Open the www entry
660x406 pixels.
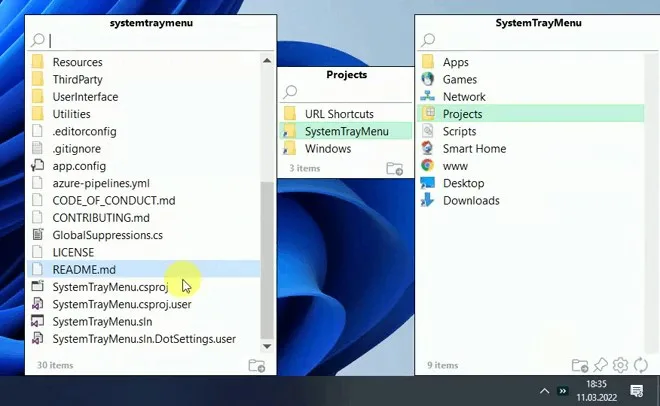[531, 166]
